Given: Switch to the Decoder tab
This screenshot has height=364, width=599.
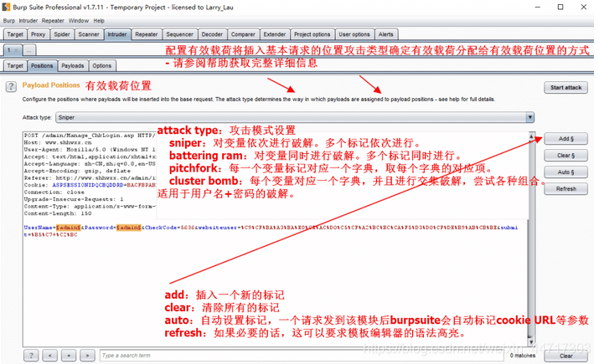Looking at the screenshot, I should 212,34.
